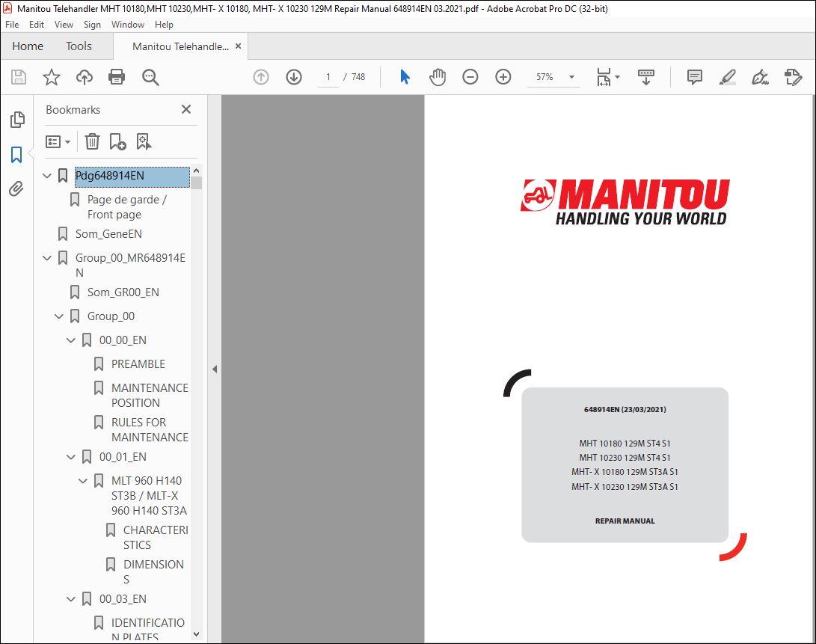Collapse the 00_00_EN bookmark
The width and height of the screenshot is (816, 644).
pos(71,340)
